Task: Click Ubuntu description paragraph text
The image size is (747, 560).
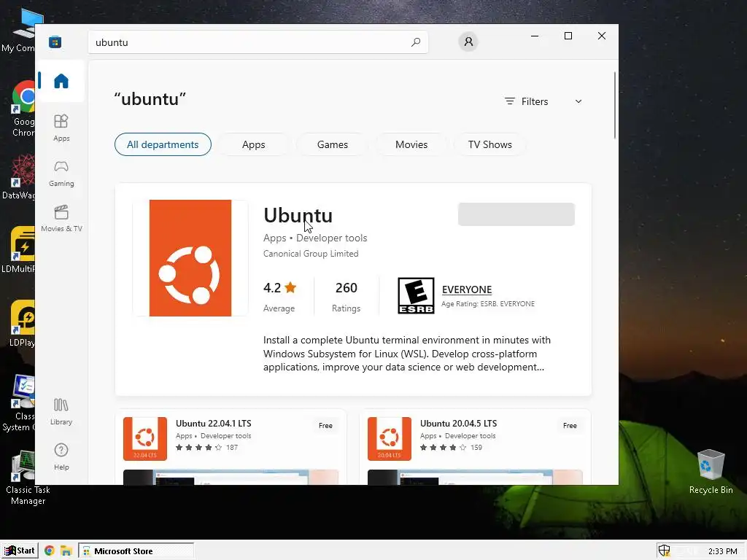Action: (x=407, y=354)
